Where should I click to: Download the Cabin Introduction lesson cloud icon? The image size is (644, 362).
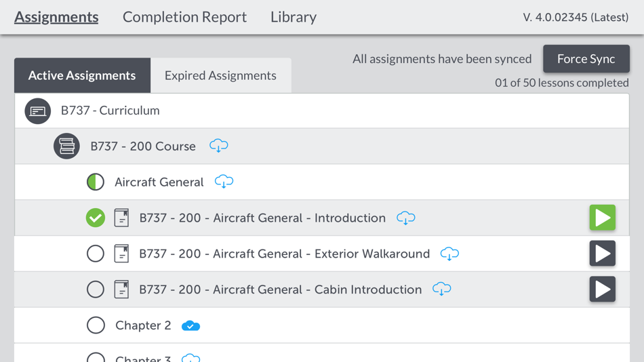pos(441,289)
